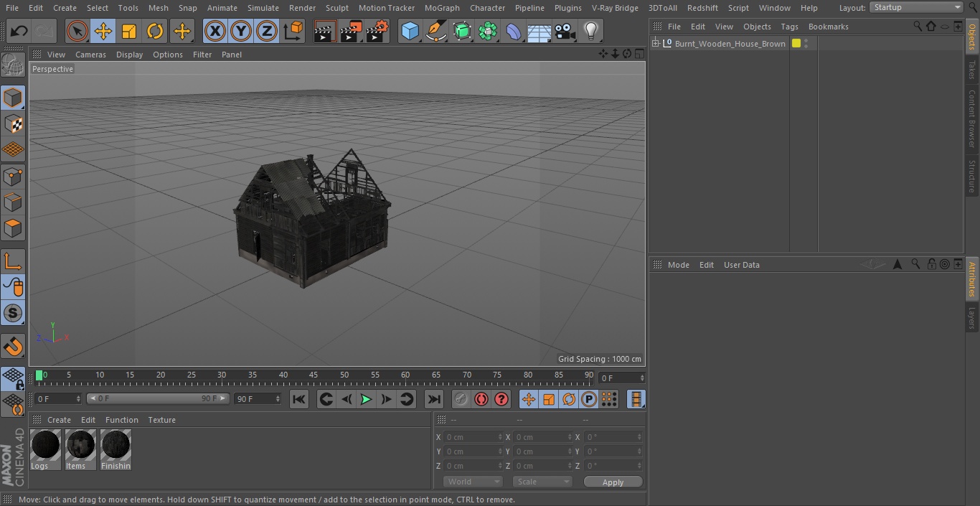Click yellow layer color swatch
The width and height of the screenshot is (980, 506).
(796, 44)
